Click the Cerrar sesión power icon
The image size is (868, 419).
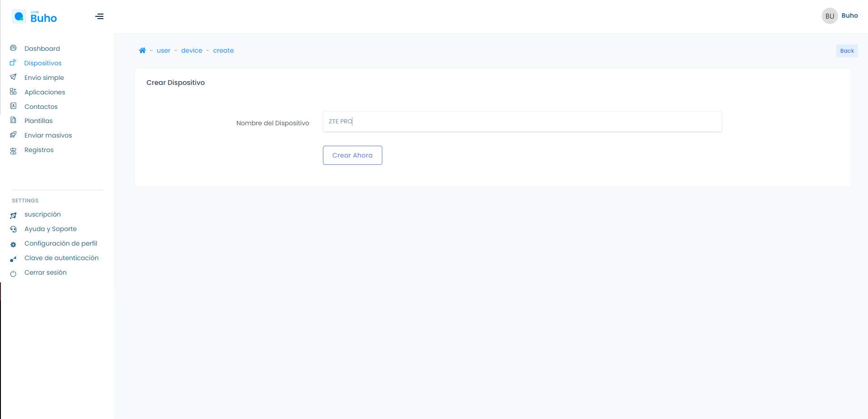click(x=13, y=273)
